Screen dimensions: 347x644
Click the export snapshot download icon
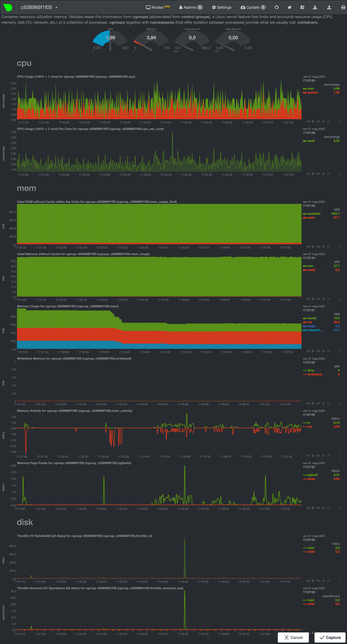[315, 7]
